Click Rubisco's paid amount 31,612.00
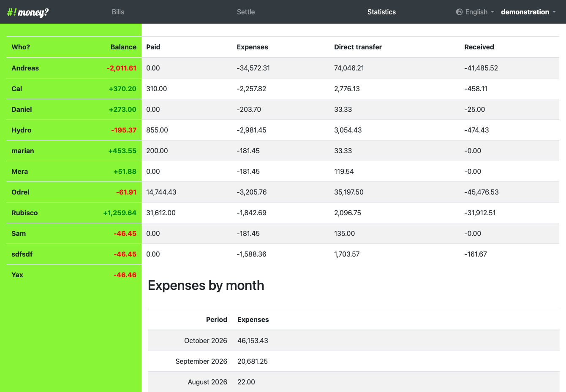The image size is (566, 392). 161,213
